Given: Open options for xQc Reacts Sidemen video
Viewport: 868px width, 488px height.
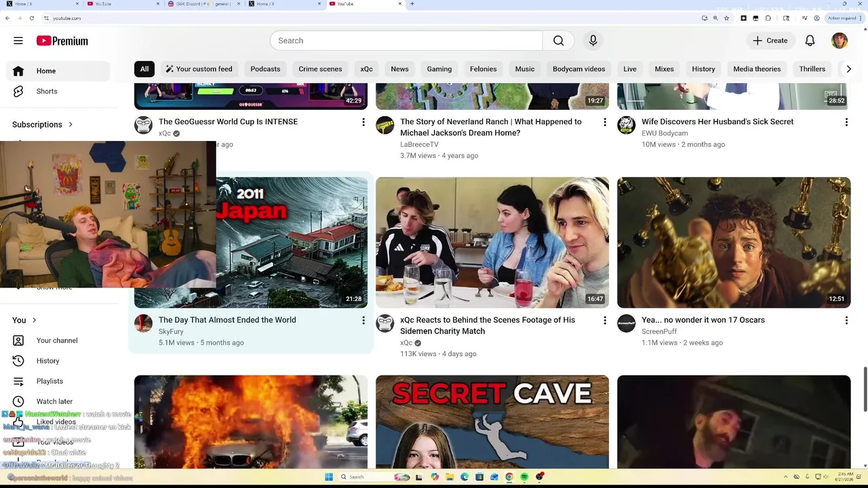Looking at the screenshot, I should pos(604,320).
